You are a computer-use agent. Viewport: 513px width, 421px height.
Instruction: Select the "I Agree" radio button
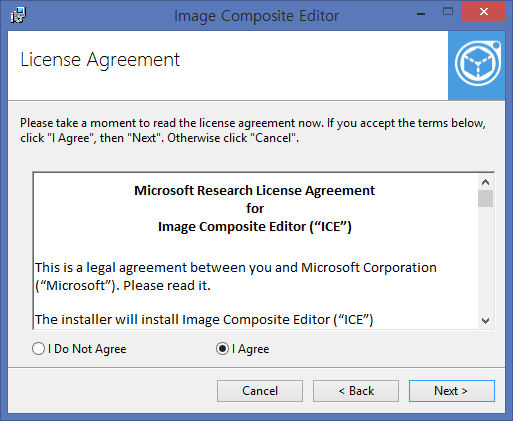pos(222,349)
